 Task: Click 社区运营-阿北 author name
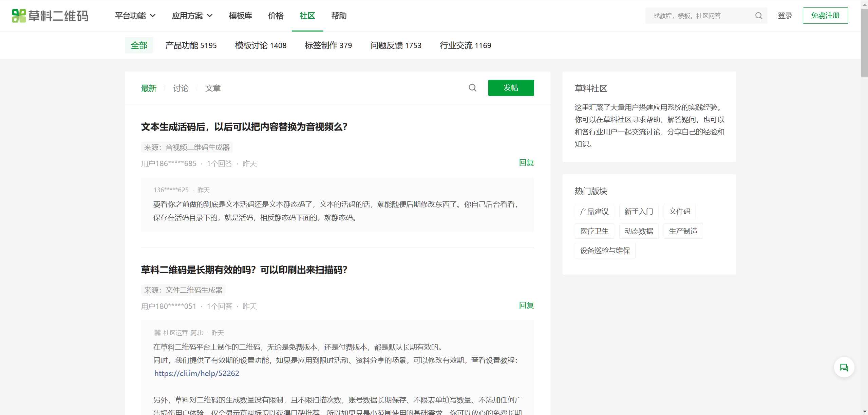tap(183, 333)
